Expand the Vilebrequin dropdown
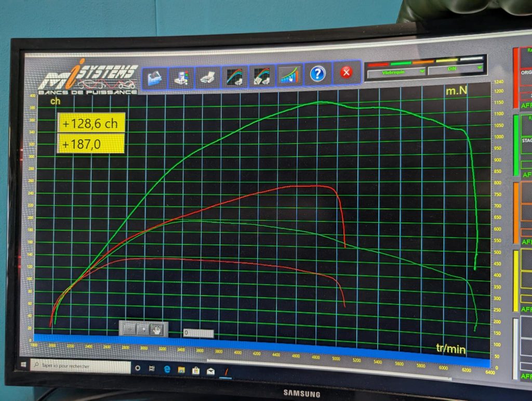 pyautogui.click(x=396, y=73)
